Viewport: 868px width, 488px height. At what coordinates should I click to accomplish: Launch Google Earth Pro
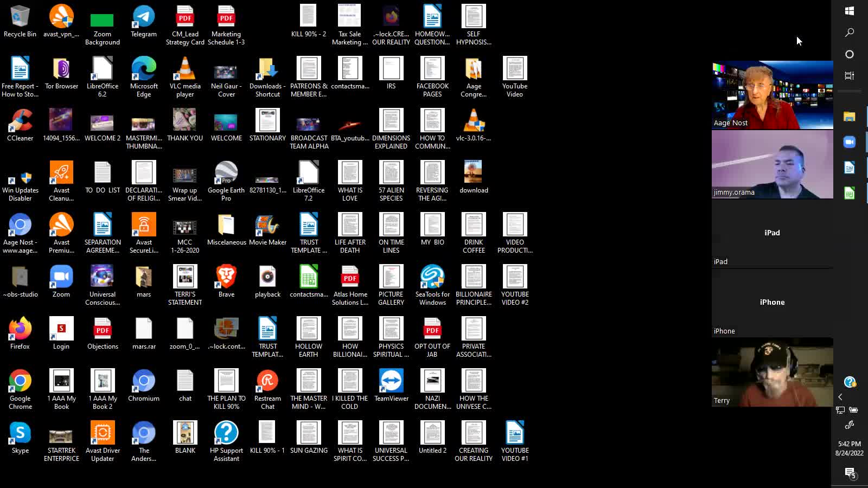coord(226,182)
